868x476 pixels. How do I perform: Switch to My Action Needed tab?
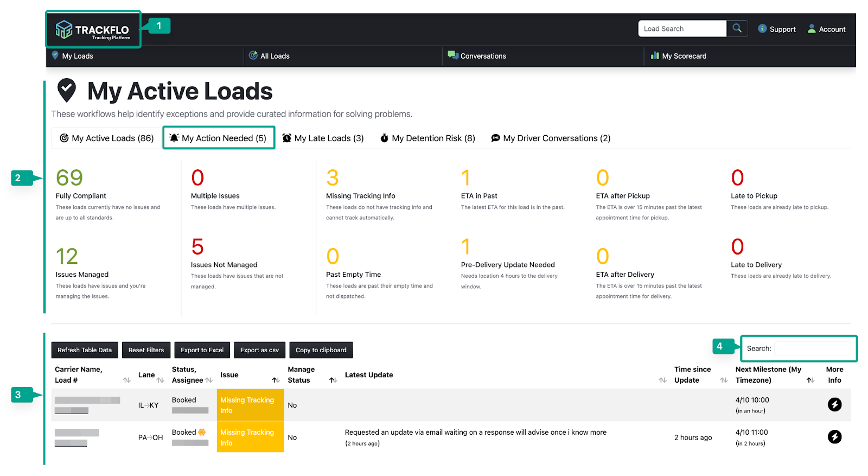coord(219,138)
